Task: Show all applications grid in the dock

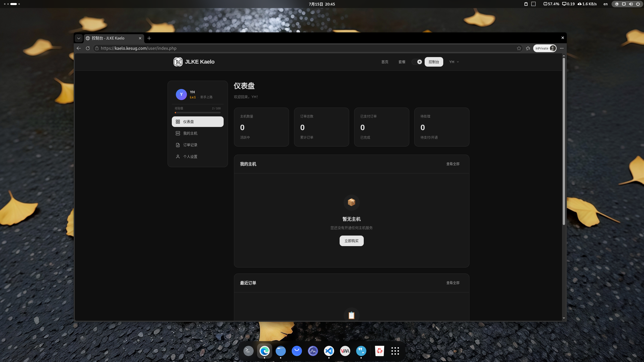Action: pyautogui.click(x=395, y=351)
